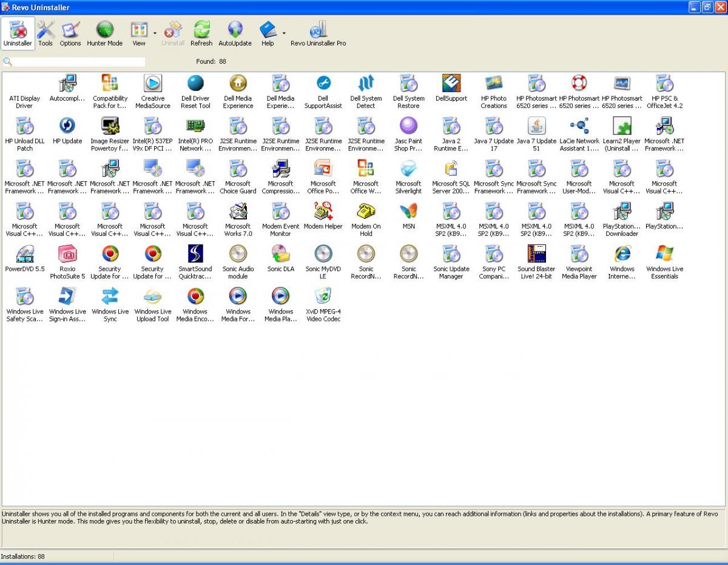Image resolution: width=728 pixels, height=565 pixels.
Task: Select Image Resizer Powertoy icon
Action: pos(110,125)
